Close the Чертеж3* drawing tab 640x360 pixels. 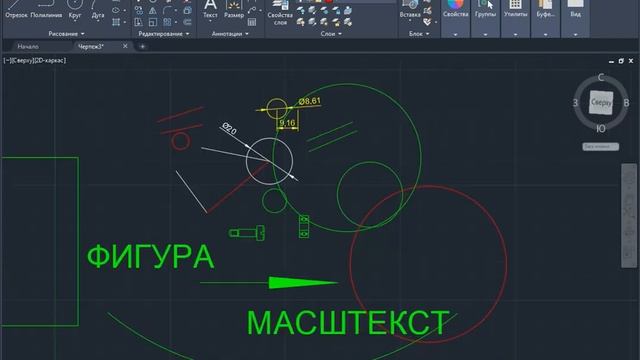[x=125, y=46]
